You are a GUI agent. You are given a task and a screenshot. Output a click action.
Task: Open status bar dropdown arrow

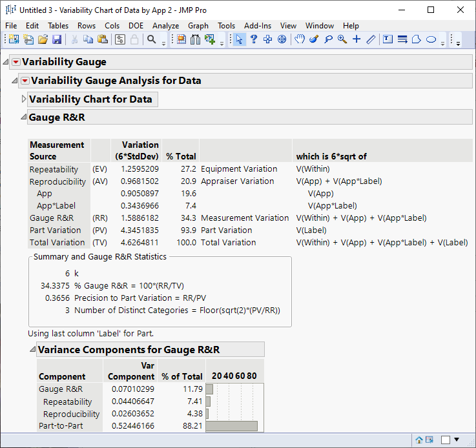pos(457,440)
